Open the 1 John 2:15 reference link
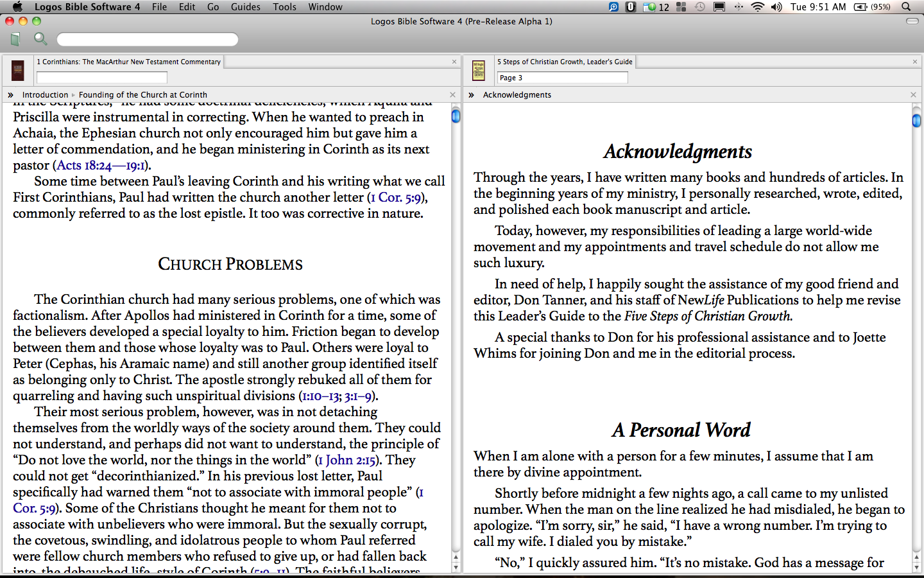924x578 pixels. click(347, 460)
